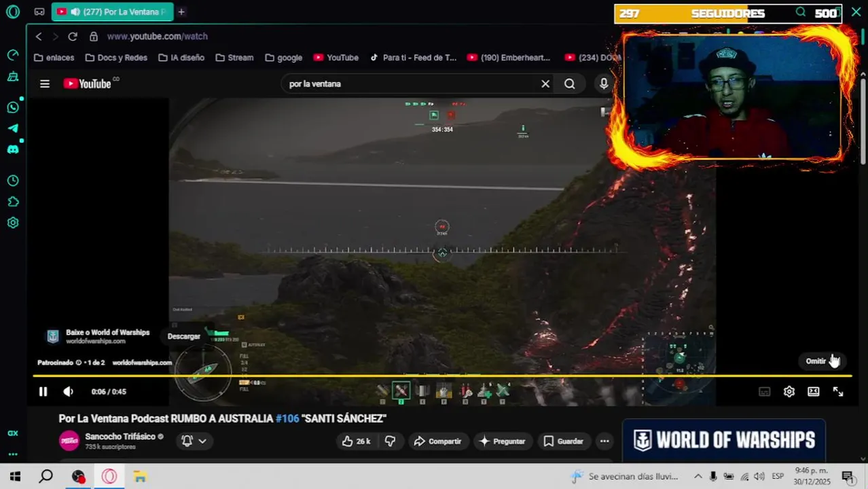Reload the current page

click(73, 37)
